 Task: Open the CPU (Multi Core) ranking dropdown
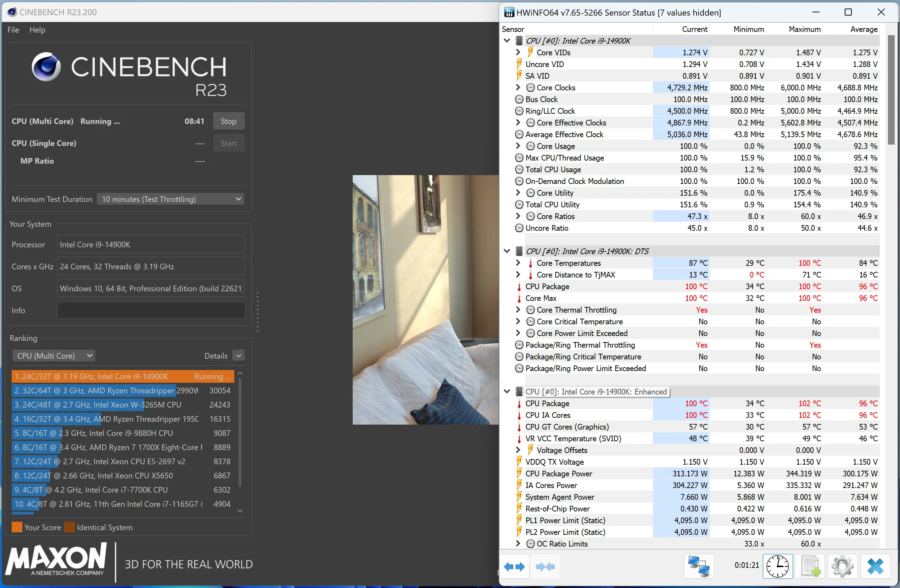pyautogui.click(x=54, y=355)
